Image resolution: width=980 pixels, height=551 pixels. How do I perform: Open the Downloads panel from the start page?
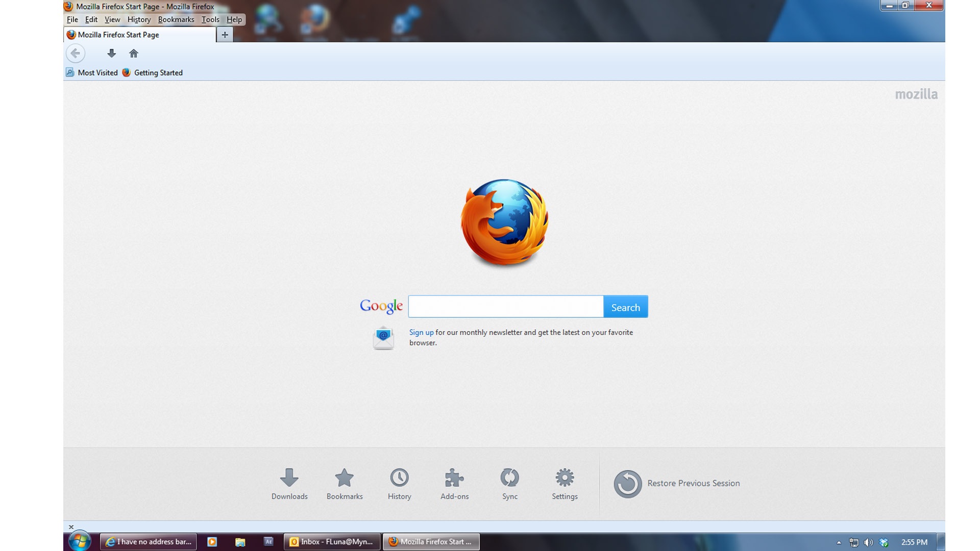(x=289, y=484)
